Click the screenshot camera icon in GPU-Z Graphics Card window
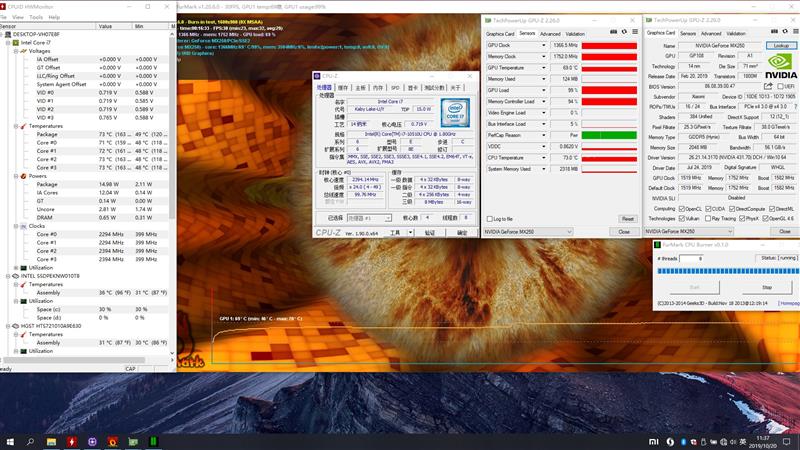 coord(774,31)
